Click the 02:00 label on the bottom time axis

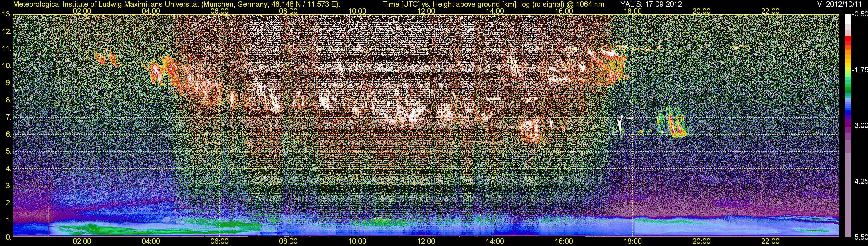pyautogui.click(x=82, y=241)
